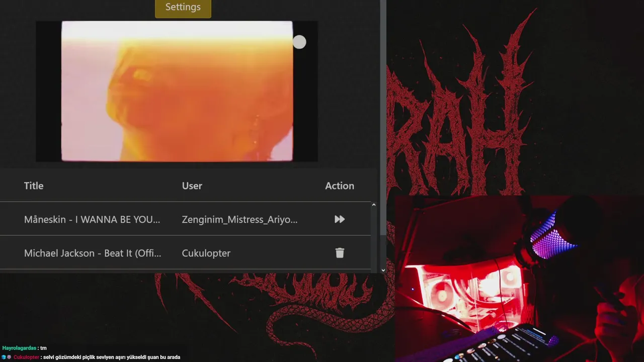
Task: Click the video player thumbnail
Action: (177, 91)
